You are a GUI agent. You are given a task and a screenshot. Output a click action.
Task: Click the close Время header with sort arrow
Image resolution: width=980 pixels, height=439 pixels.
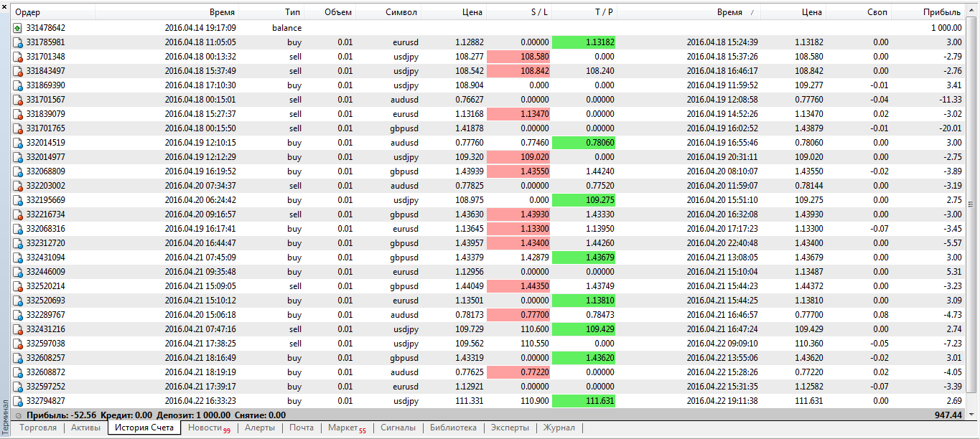point(689,12)
